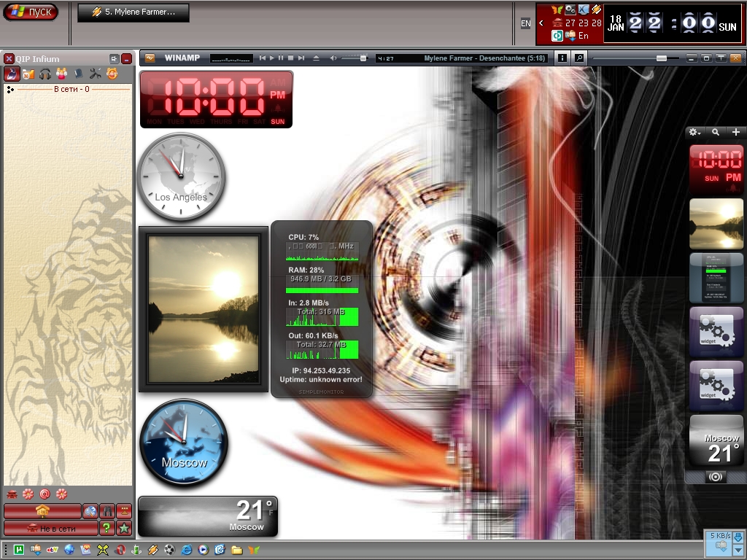Launch Internet Explorer from quick launch
This screenshot has height=560, width=747.
pyautogui.click(x=187, y=550)
